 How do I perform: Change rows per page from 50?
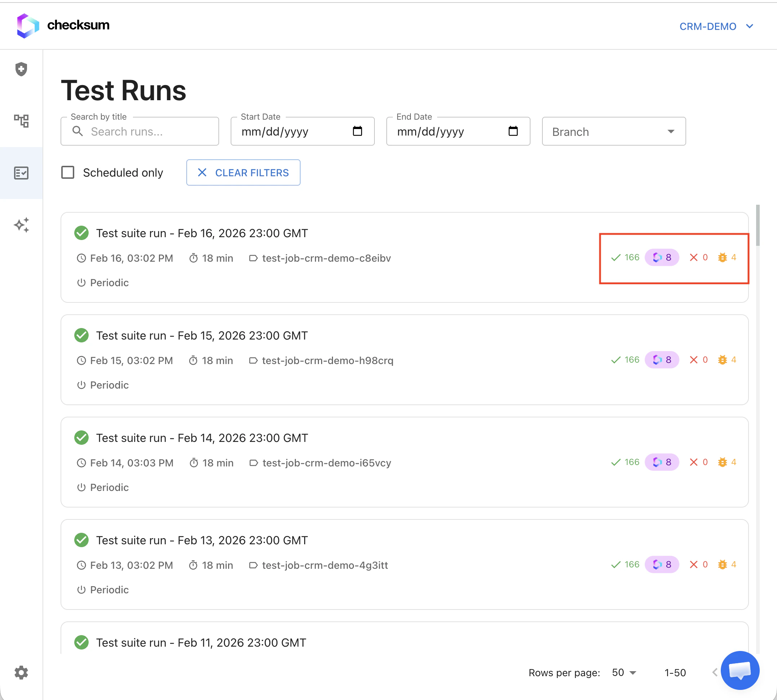click(x=623, y=673)
